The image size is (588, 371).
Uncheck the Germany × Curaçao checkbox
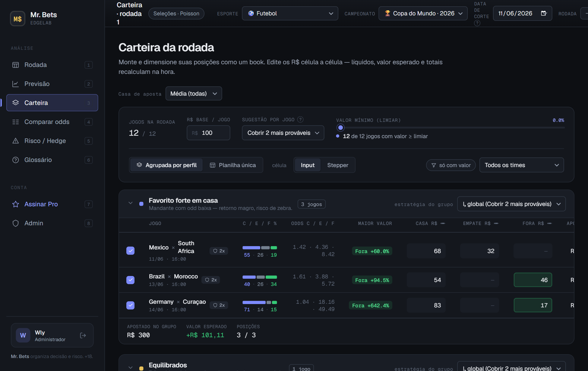click(130, 305)
